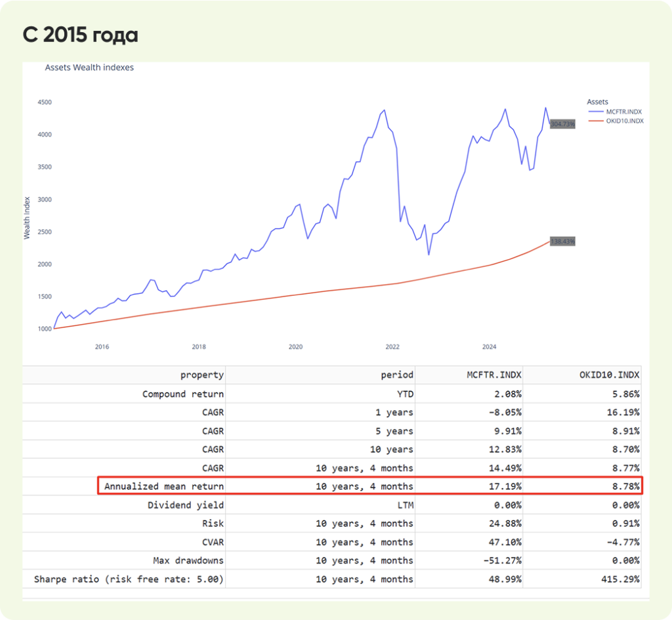
Task: Click the -8.05% value cell
Action: coord(505,412)
